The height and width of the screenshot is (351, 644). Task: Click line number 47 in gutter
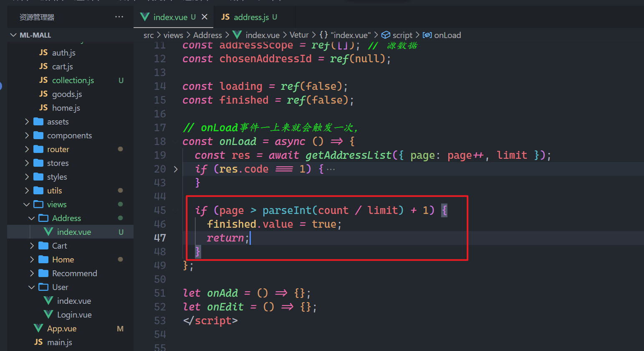[x=160, y=238]
